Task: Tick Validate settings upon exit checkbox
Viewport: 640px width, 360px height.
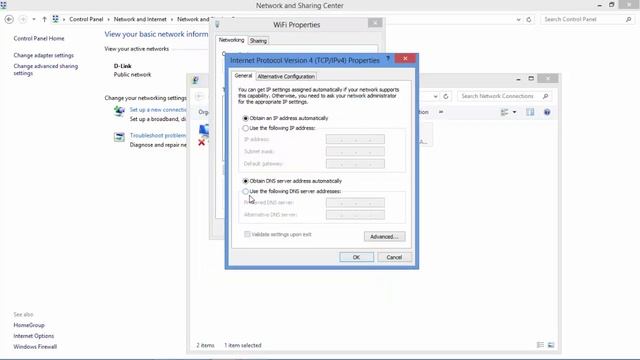Action: (247, 234)
